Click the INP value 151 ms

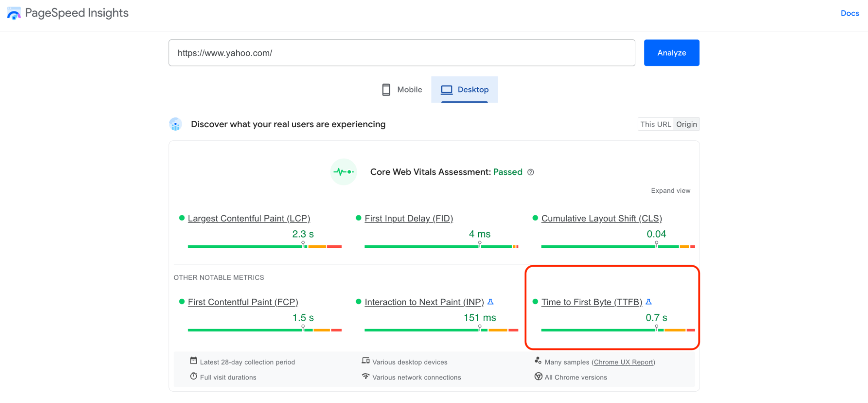point(479,318)
